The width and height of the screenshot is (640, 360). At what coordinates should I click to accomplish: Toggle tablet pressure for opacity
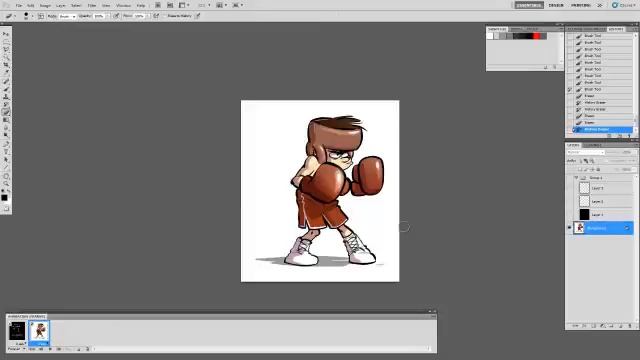pos(116,16)
